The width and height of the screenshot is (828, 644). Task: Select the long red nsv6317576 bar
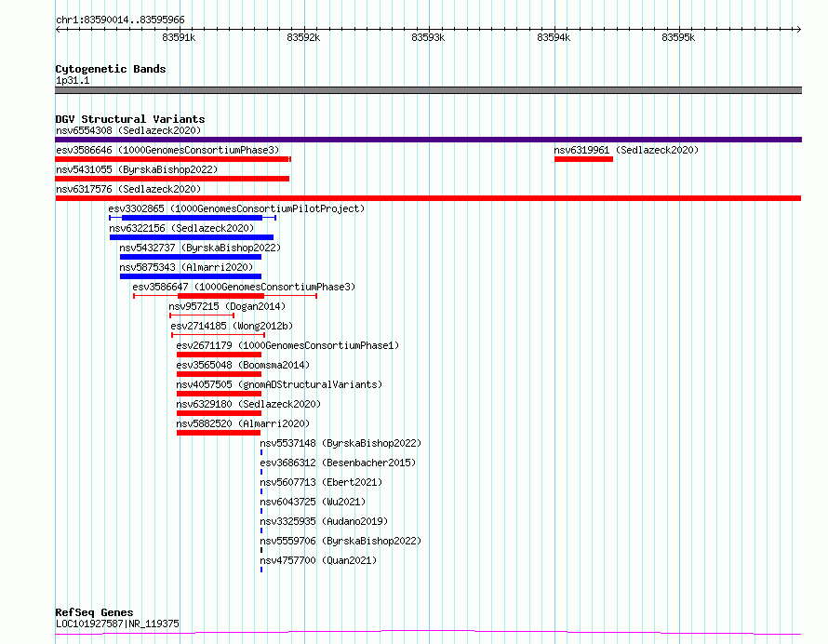pyautogui.click(x=428, y=198)
